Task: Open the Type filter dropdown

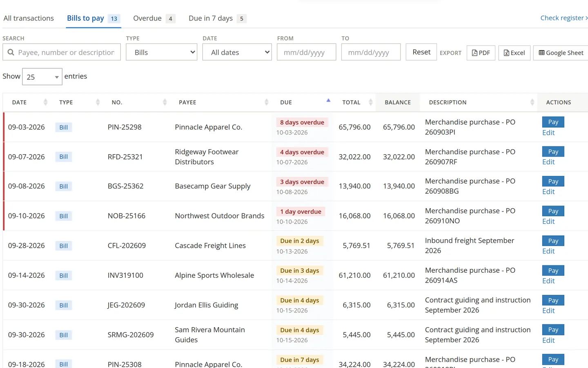Action: point(161,52)
